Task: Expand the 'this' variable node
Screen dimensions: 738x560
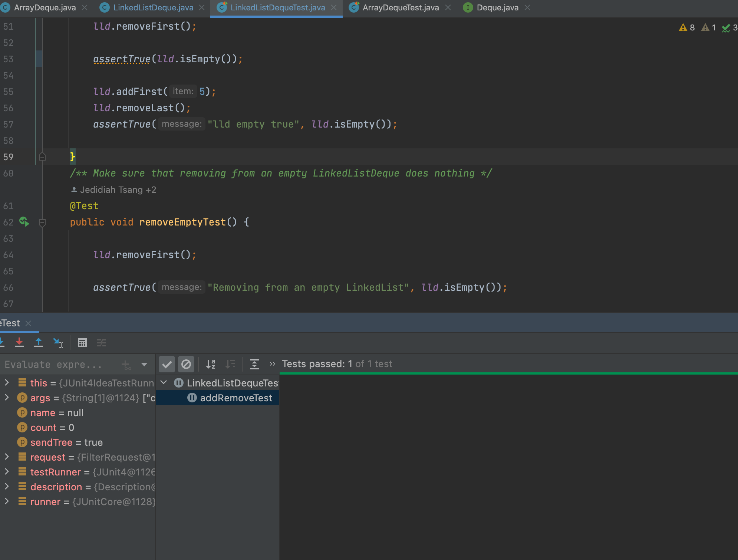Action: pyautogui.click(x=7, y=382)
